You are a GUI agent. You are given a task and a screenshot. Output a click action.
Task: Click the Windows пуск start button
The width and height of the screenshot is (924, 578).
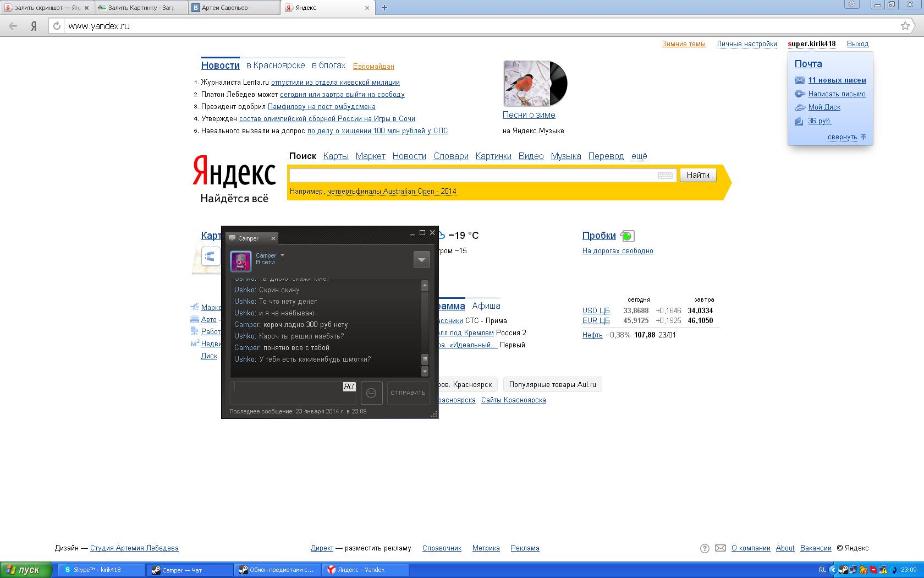(26, 570)
